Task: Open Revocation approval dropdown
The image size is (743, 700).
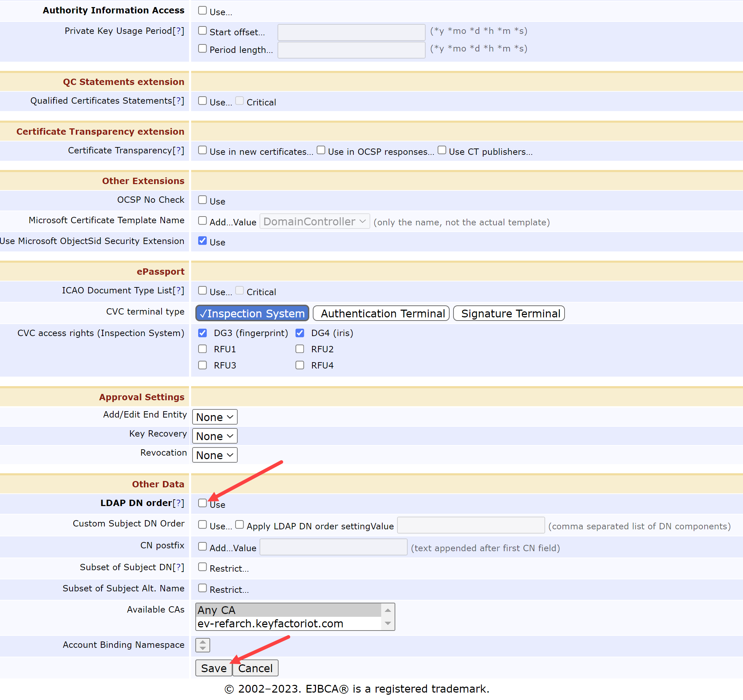Action: coord(214,455)
